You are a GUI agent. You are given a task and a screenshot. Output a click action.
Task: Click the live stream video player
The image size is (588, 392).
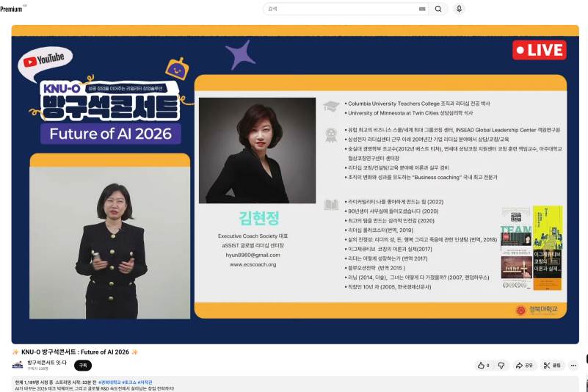pos(295,184)
